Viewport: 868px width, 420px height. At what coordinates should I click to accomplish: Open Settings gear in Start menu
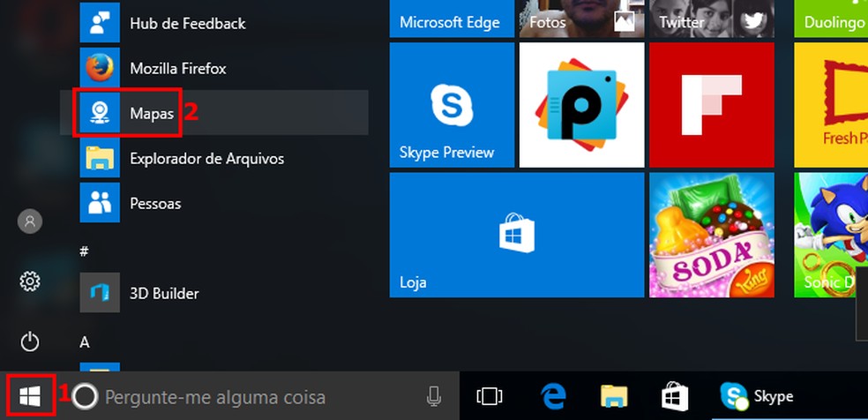click(30, 281)
